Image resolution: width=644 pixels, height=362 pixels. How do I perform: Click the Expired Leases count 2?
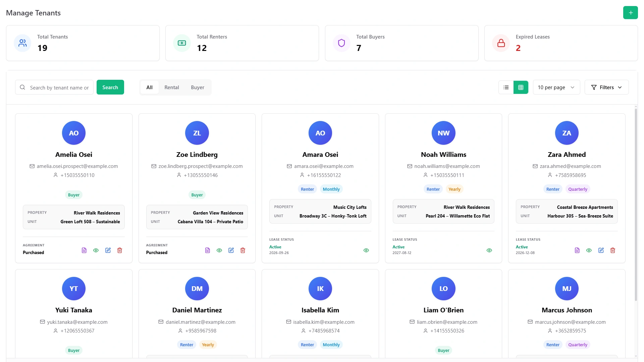pos(518,48)
